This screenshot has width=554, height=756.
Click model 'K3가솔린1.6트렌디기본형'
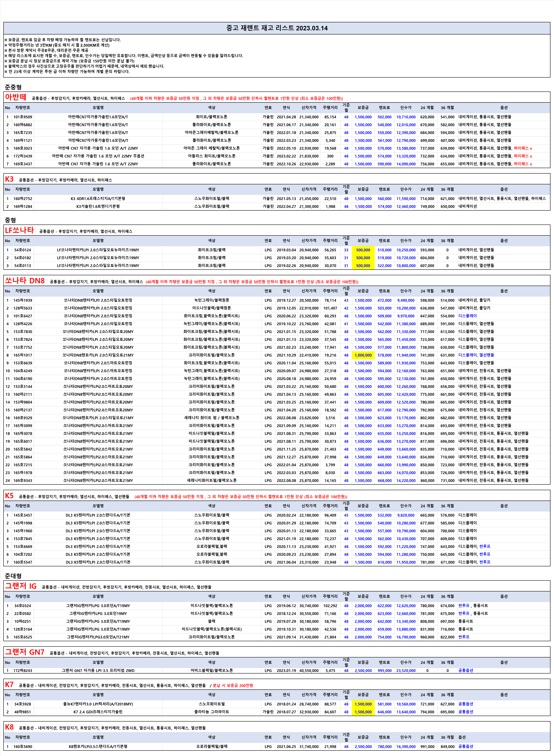98,206
